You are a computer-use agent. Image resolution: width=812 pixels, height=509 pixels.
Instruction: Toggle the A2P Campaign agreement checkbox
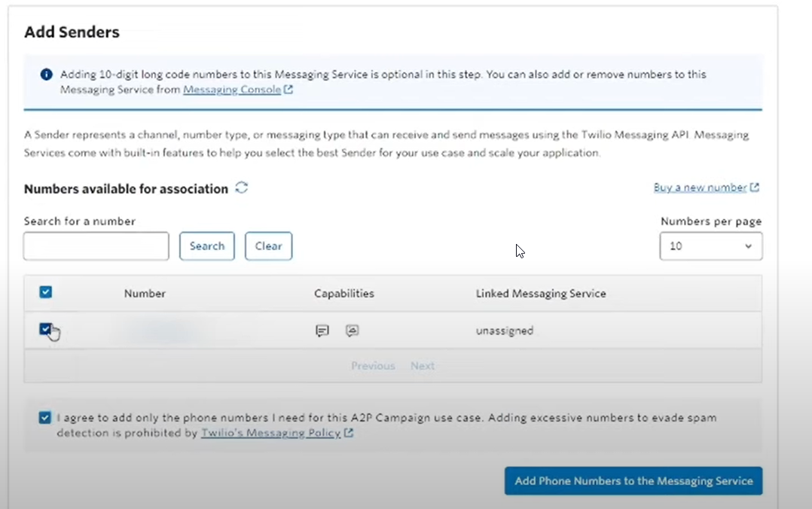45,417
